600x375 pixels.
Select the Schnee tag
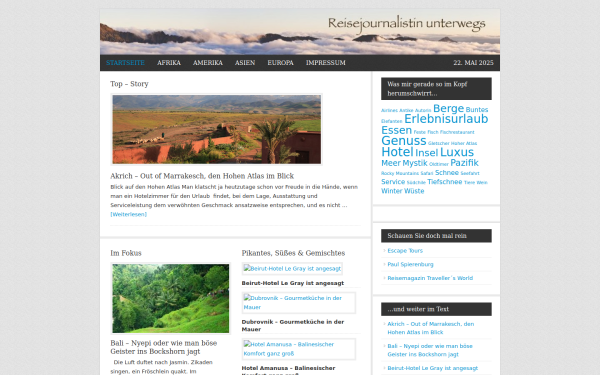[447, 173]
